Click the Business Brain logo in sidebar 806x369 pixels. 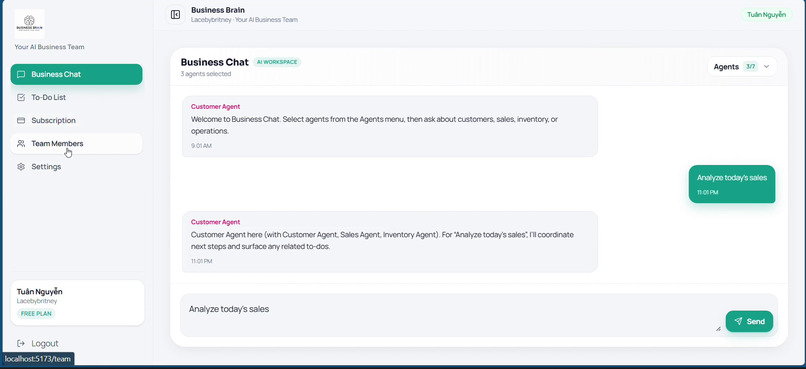29,24
